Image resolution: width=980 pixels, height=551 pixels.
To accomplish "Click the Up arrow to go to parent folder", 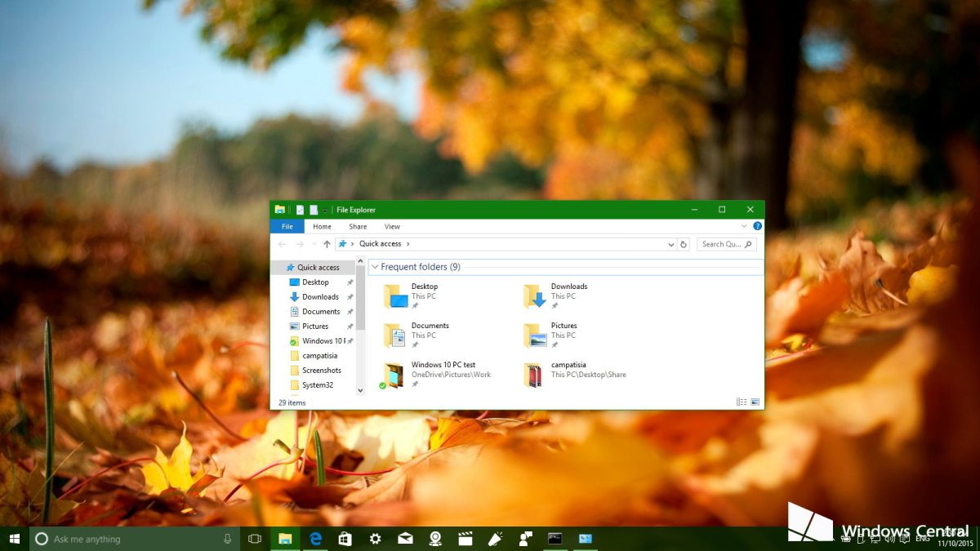I will pyautogui.click(x=325, y=243).
